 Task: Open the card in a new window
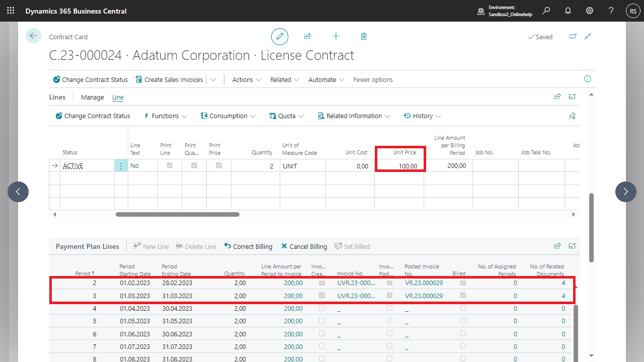[573, 36]
